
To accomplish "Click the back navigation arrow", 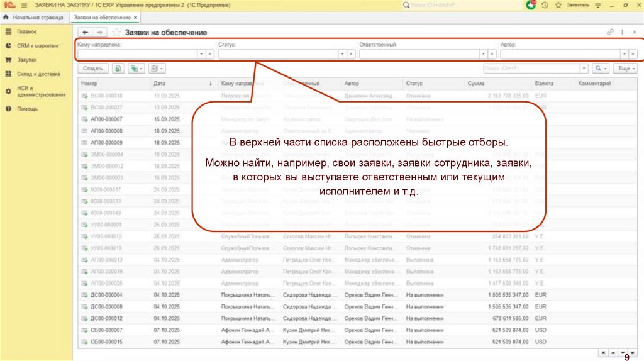I will click(x=86, y=32).
